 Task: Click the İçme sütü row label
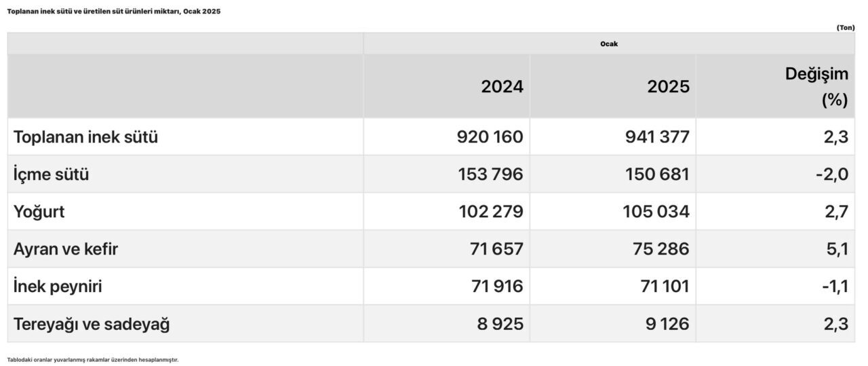52,175
